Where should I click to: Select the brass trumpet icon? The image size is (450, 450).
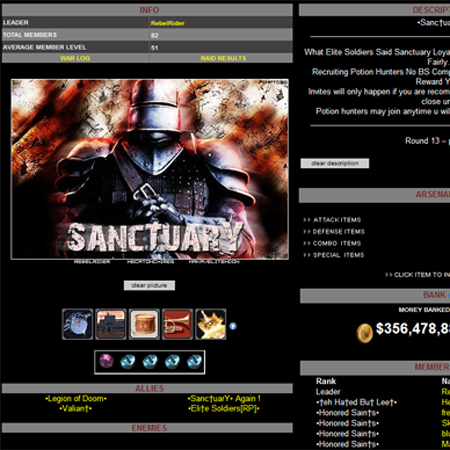coord(177,324)
